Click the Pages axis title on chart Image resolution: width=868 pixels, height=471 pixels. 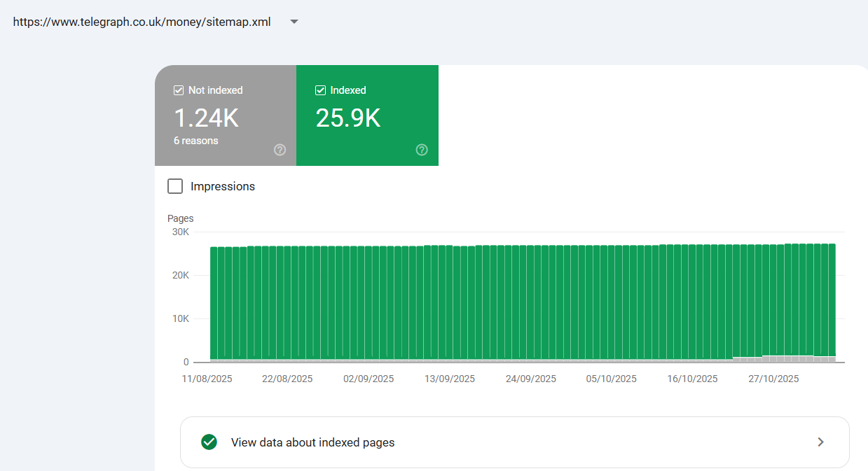pyautogui.click(x=180, y=218)
